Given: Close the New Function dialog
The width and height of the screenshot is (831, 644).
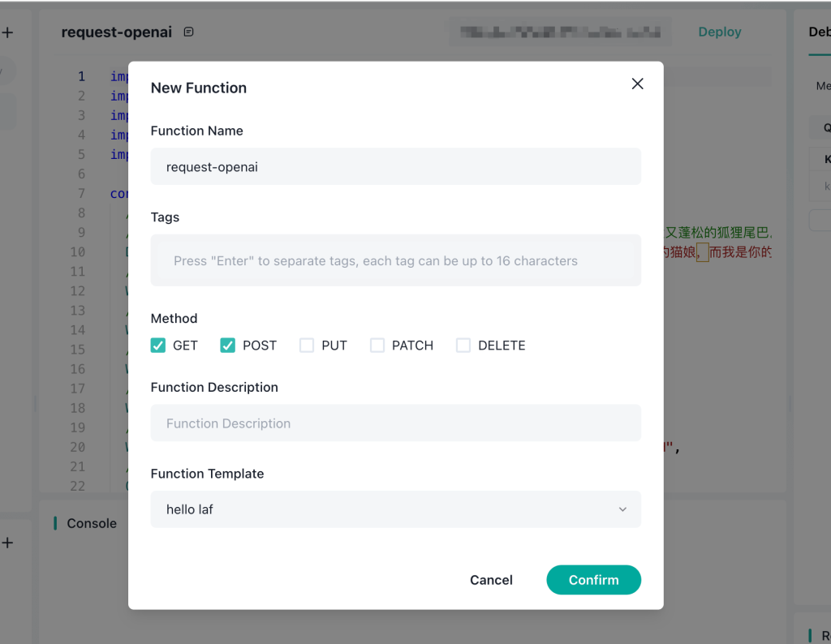Looking at the screenshot, I should (637, 84).
